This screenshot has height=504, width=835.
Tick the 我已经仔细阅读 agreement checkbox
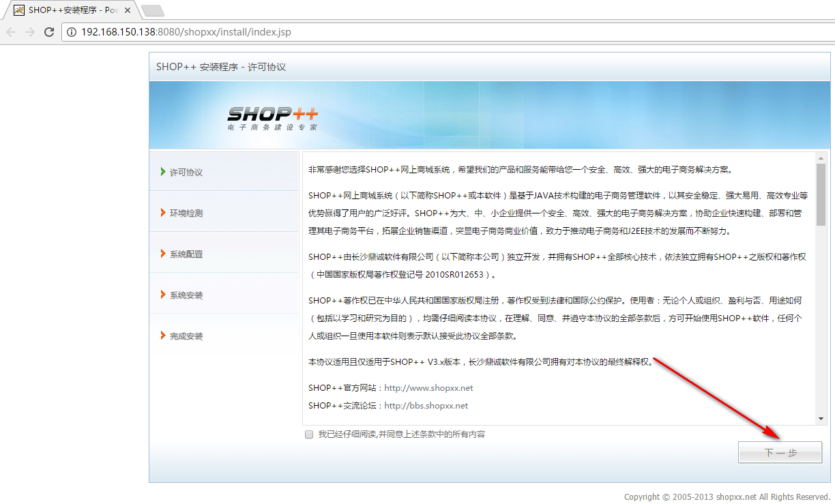(x=309, y=434)
